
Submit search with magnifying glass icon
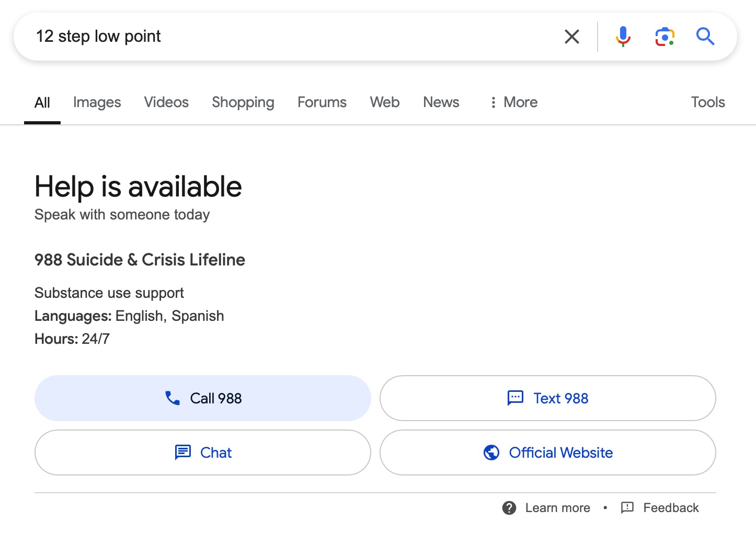[705, 37]
